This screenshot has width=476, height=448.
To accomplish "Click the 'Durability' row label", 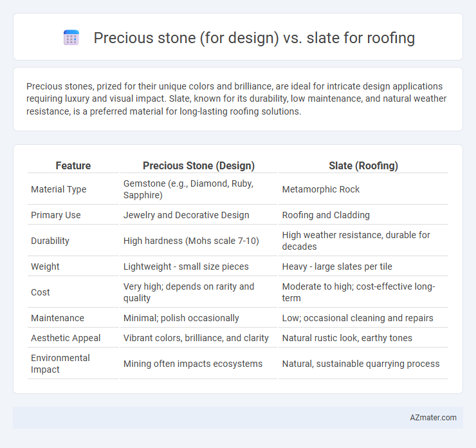I will pyautogui.click(x=50, y=241).
